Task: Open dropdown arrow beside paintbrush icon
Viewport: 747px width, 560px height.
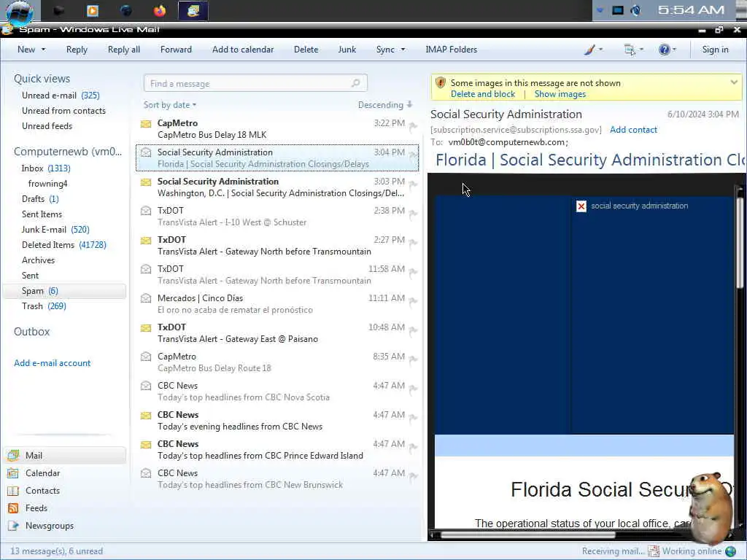Action: 600,50
